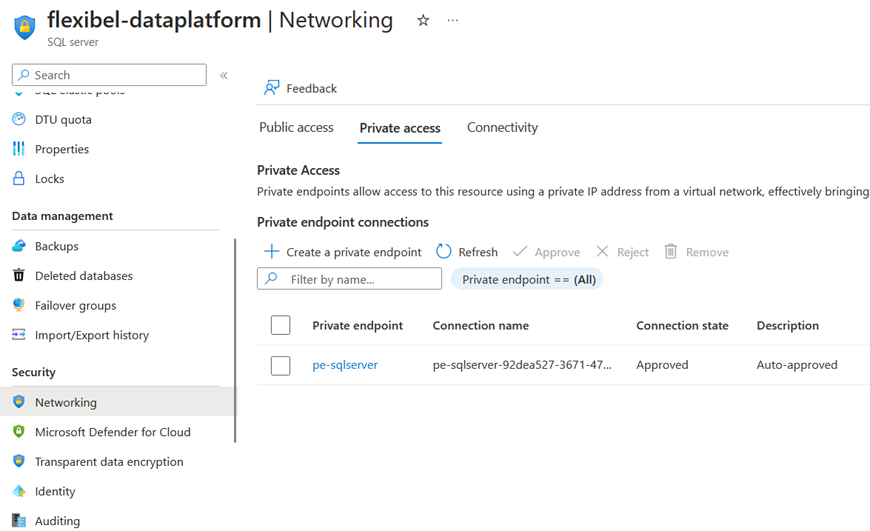This screenshot has width=870, height=531.
Task: Open Backups in sidebar
Action: click(57, 246)
